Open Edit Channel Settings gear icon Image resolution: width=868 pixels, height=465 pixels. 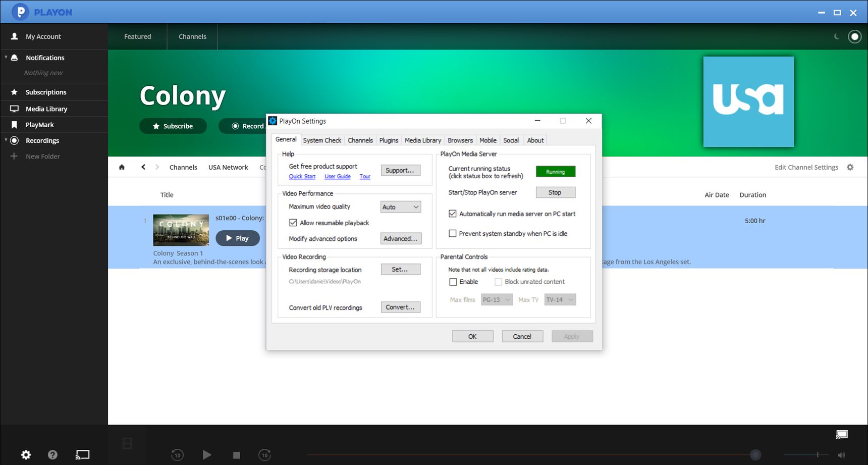pyautogui.click(x=850, y=167)
